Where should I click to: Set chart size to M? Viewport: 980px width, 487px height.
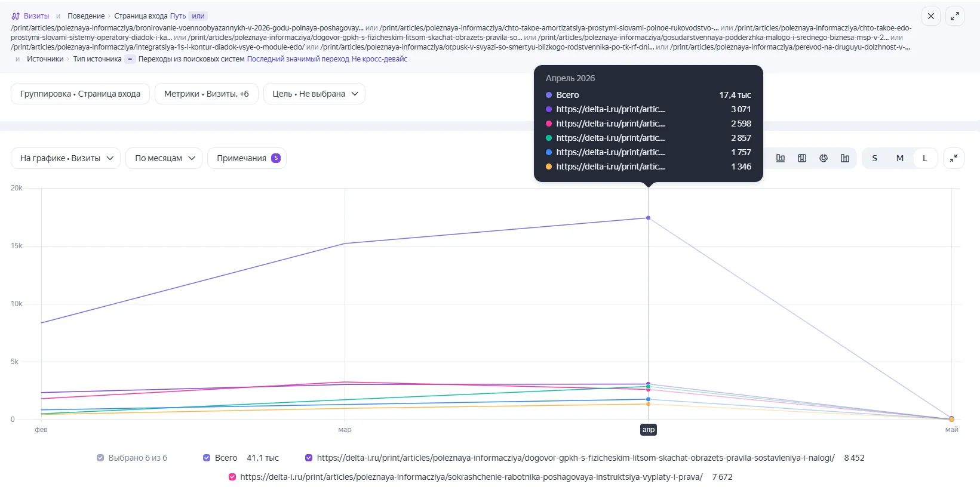click(x=900, y=158)
